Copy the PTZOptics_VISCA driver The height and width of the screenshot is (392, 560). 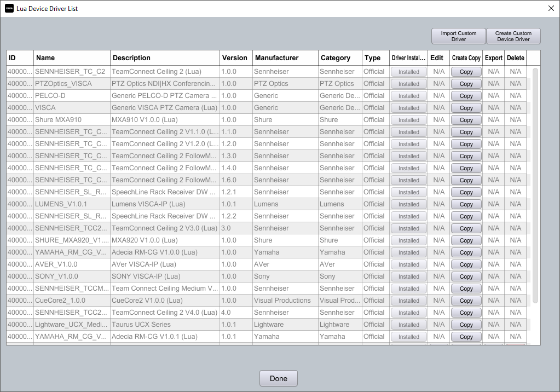point(466,84)
